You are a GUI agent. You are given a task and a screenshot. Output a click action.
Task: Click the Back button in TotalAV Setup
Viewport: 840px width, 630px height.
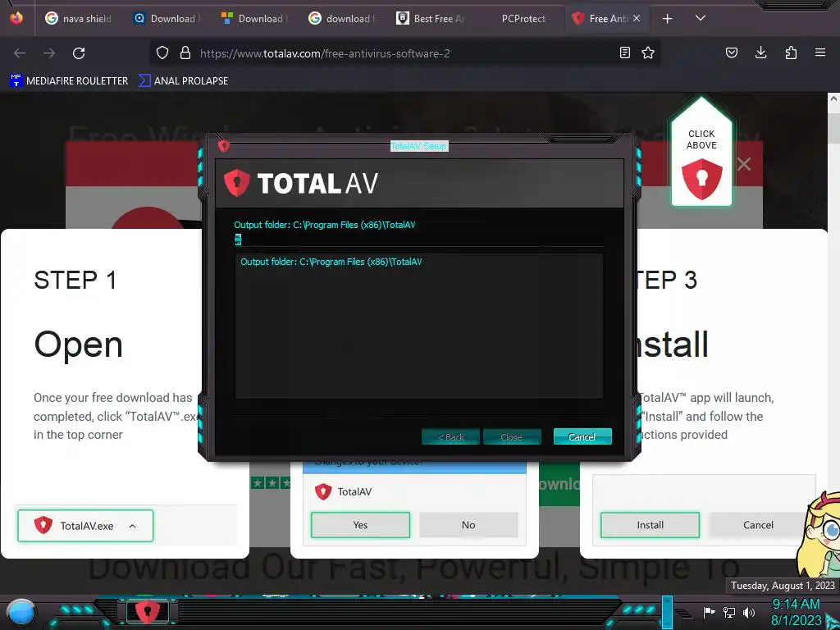[x=450, y=436]
